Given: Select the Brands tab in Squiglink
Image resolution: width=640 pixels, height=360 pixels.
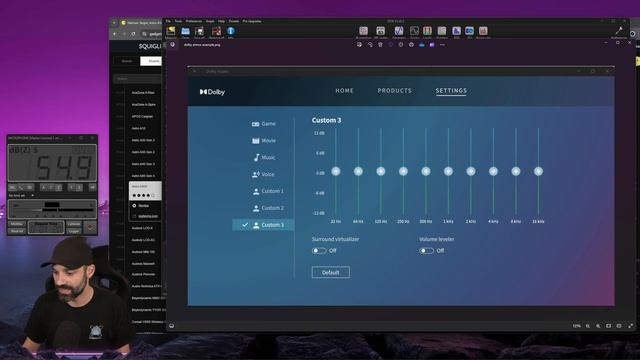Looking at the screenshot, I should point(127,61).
